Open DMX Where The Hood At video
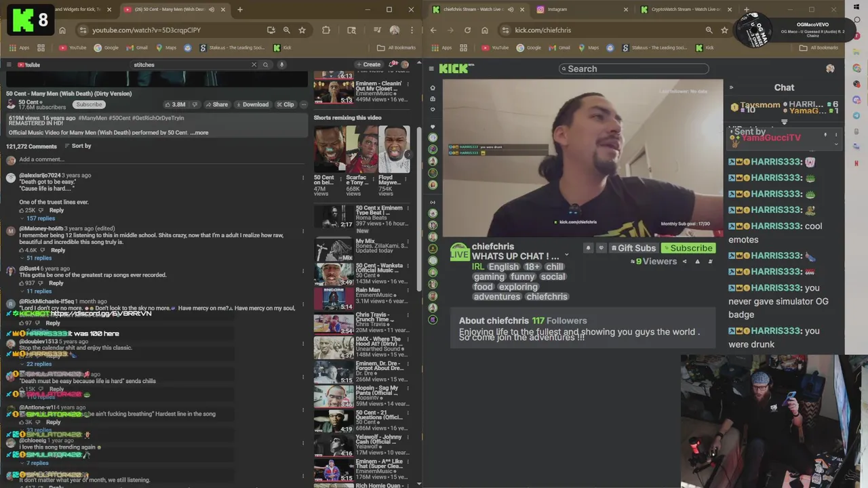Screen dimensions: 868x488 click(361, 347)
